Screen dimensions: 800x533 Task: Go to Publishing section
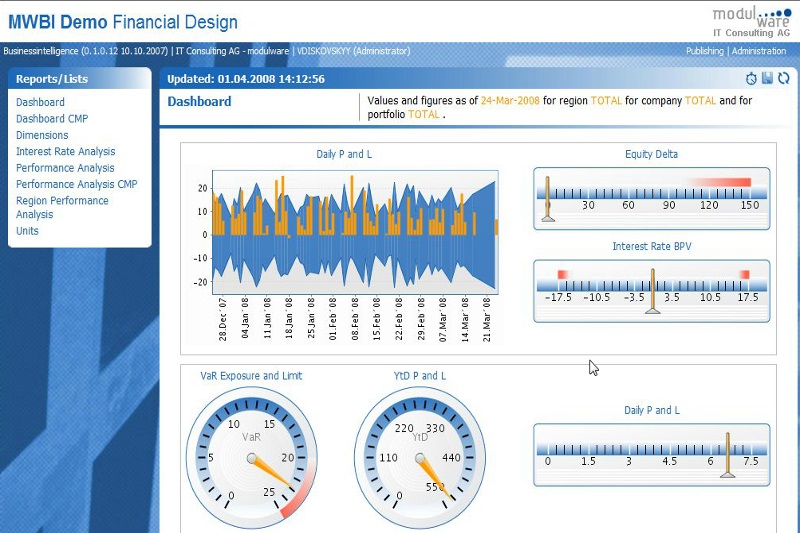705,51
